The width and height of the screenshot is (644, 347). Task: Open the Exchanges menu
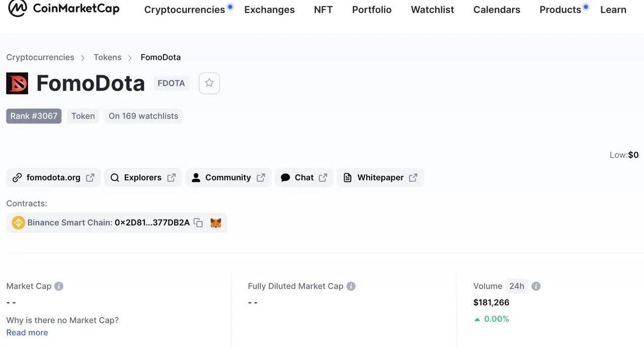pyautogui.click(x=270, y=10)
